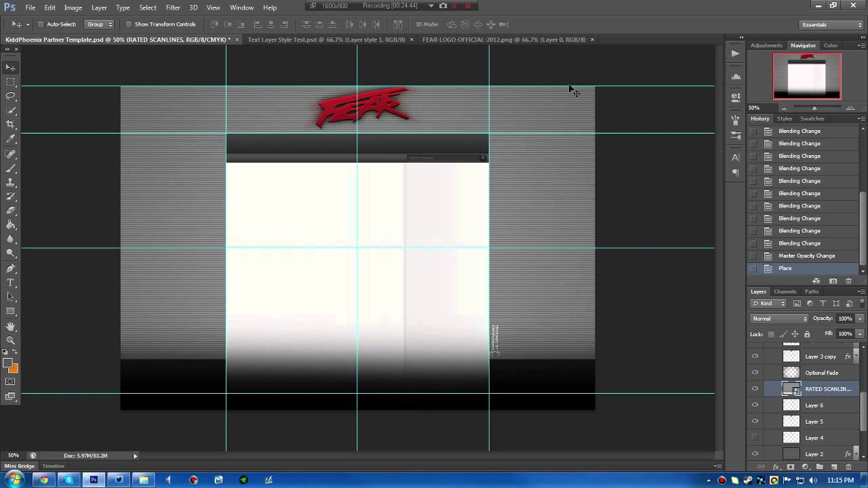The height and width of the screenshot is (488, 868).
Task: Create new adjustment layer
Action: pos(805,467)
